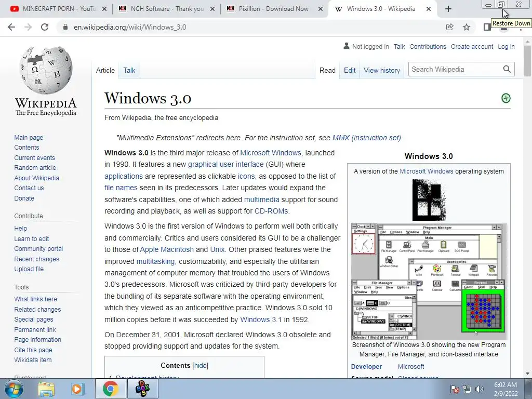Open the browser side panel icon
This screenshot has width=532, height=399.
tap(487, 27)
